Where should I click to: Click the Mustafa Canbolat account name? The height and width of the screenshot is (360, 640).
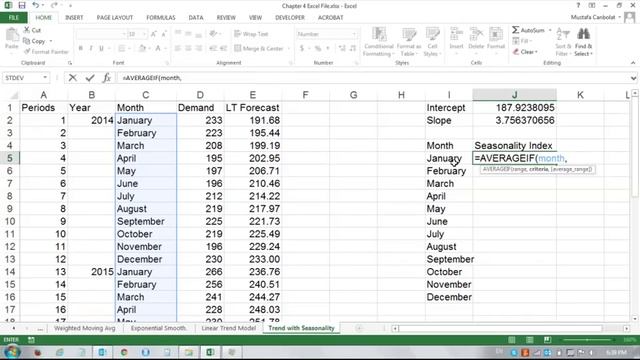pyautogui.click(x=593, y=17)
